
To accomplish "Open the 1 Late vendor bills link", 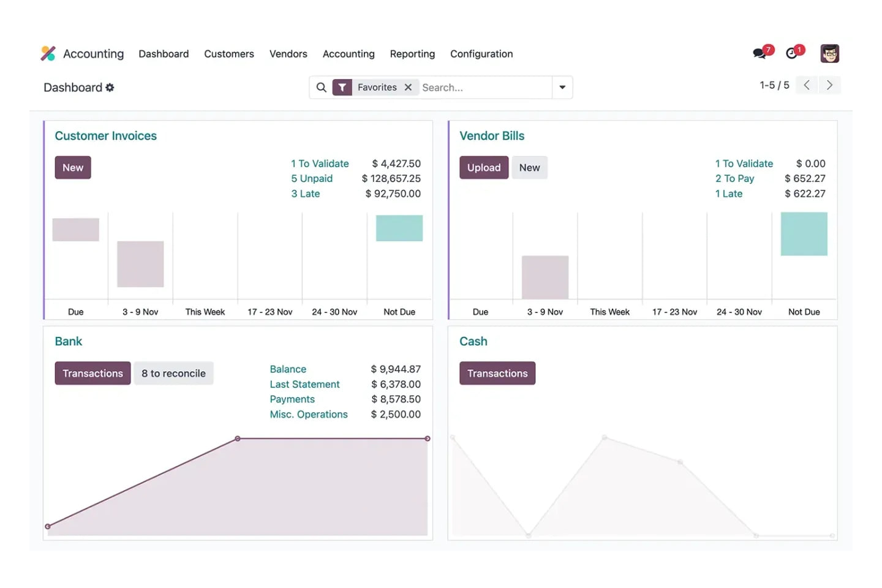I will click(x=729, y=194).
